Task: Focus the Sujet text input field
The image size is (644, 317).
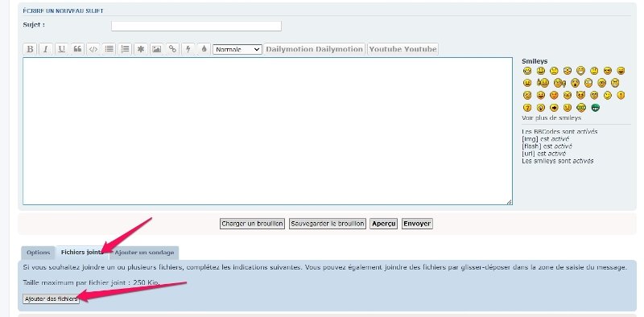Action: click(x=196, y=26)
